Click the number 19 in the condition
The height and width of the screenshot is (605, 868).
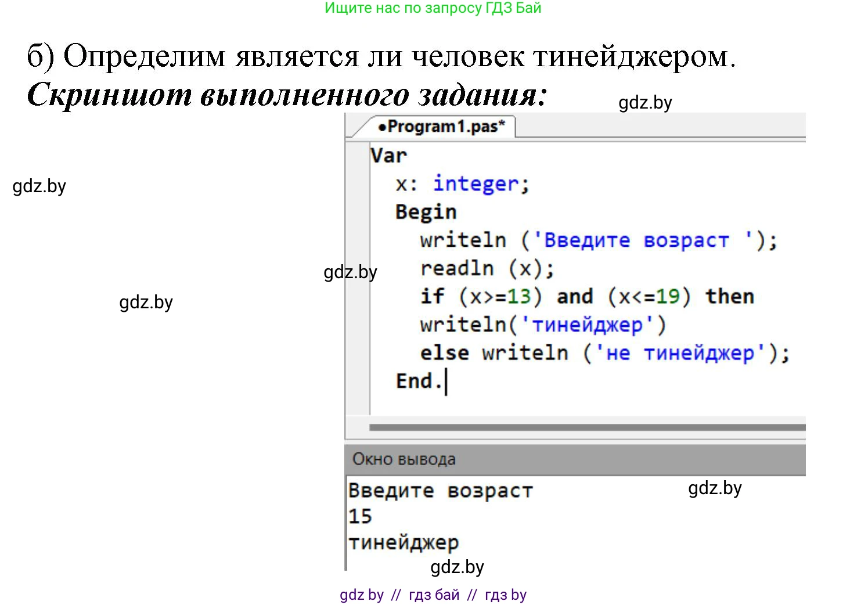click(x=667, y=297)
